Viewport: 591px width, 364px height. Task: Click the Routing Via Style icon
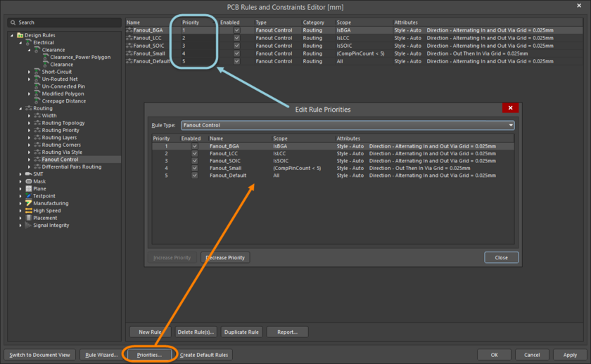(37, 152)
